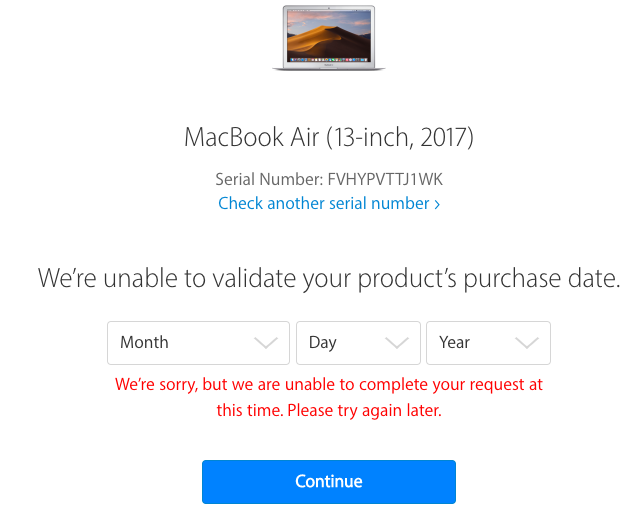The image size is (644, 518).
Task: Click the red "We're sorry" error message
Action: pyautogui.click(x=329, y=397)
